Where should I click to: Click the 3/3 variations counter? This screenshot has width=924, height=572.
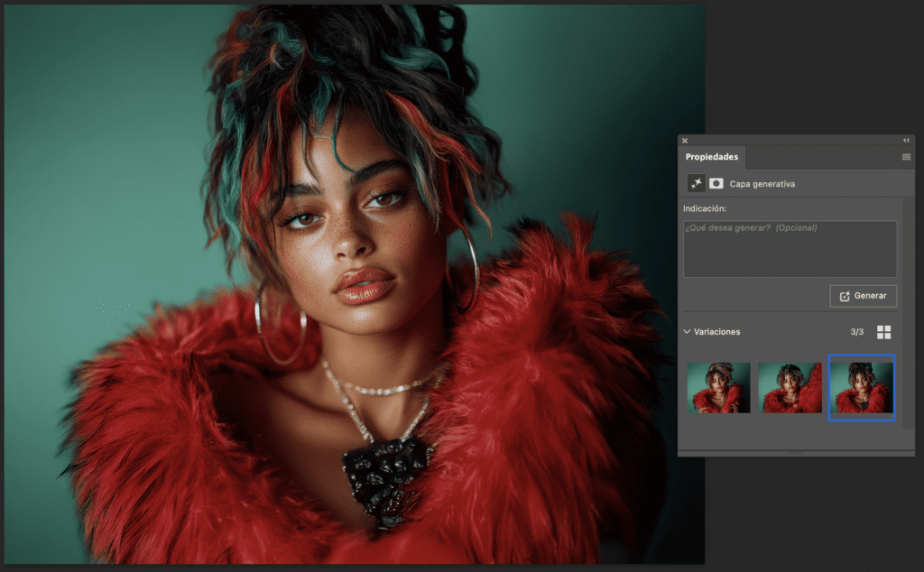856,332
